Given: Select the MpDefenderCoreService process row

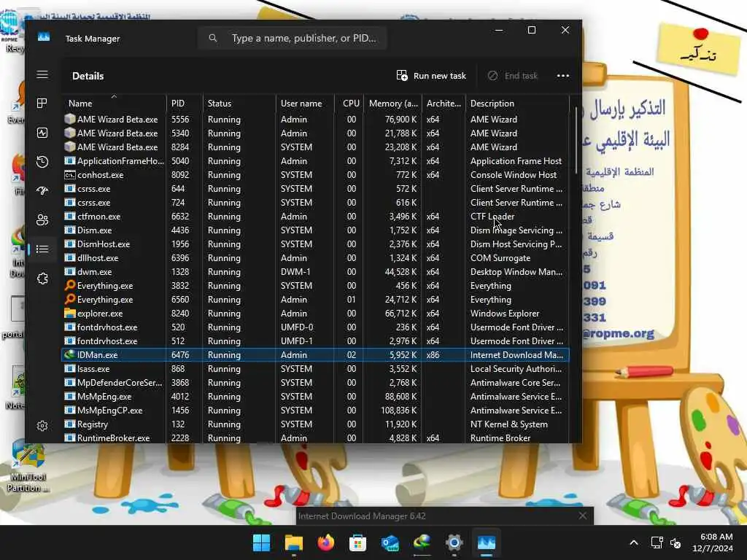Looking at the screenshot, I should pyautogui.click(x=315, y=382).
